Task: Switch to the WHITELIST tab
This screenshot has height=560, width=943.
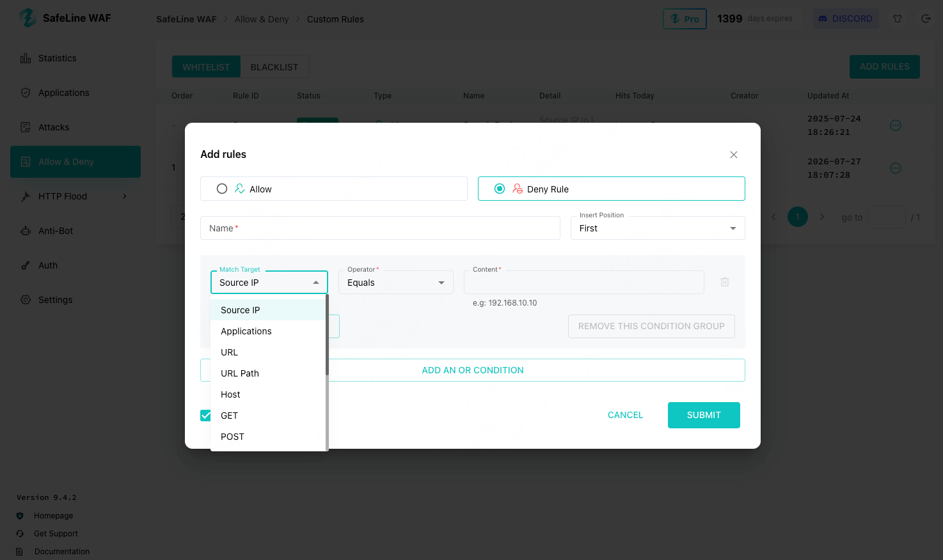Action: pos(206,67)
